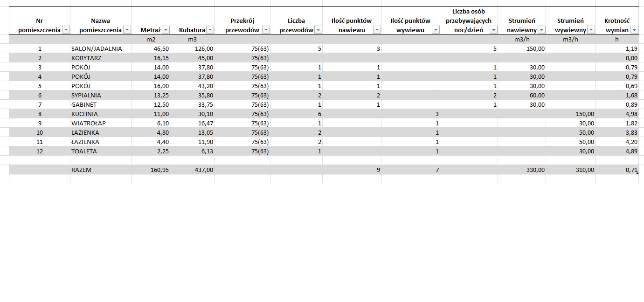644x302 pixels.
Task: Click the SYPIALNIA room name cell
Action: coord(86,95)
